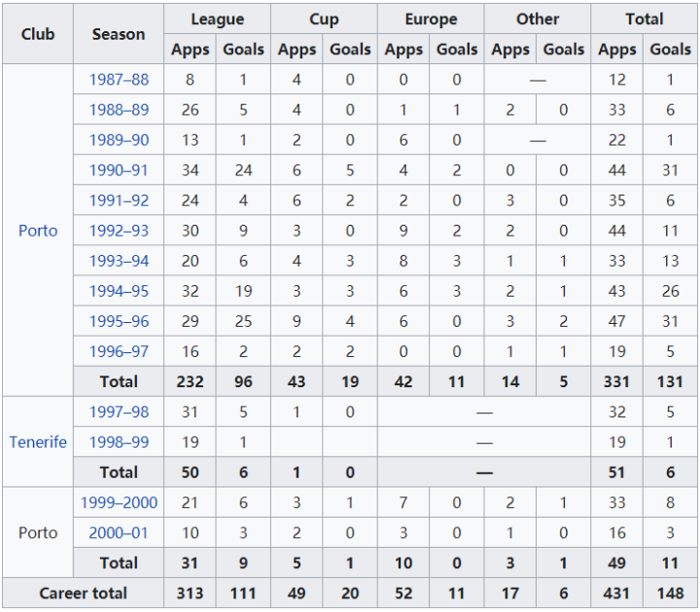
Task: Select the Europe column header
Action: coord(431,19)
